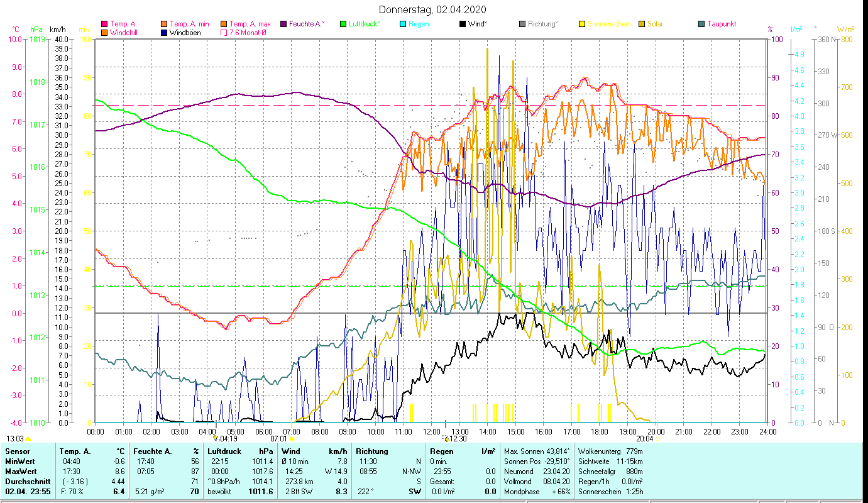Click the km/h axis unit label

pyautogui.click(x=57, y=30)
